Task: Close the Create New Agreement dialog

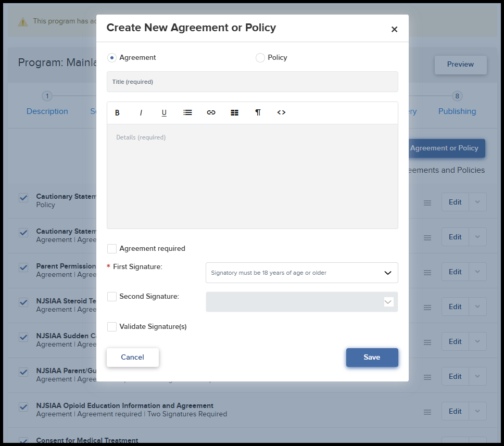Action: point(394,29)
